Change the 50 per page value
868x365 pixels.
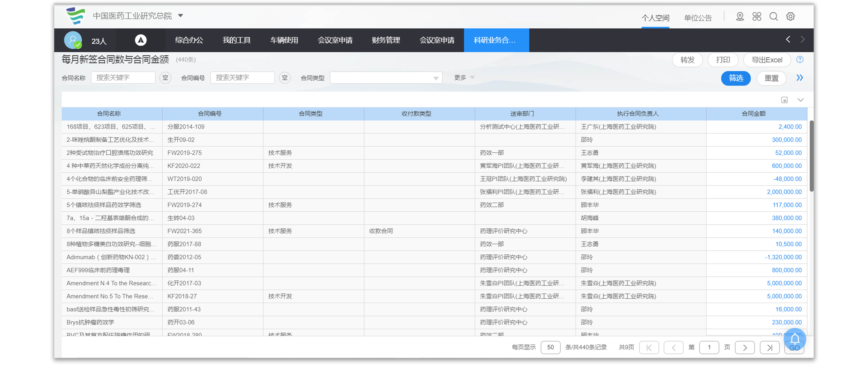click(x=550, y=347)
